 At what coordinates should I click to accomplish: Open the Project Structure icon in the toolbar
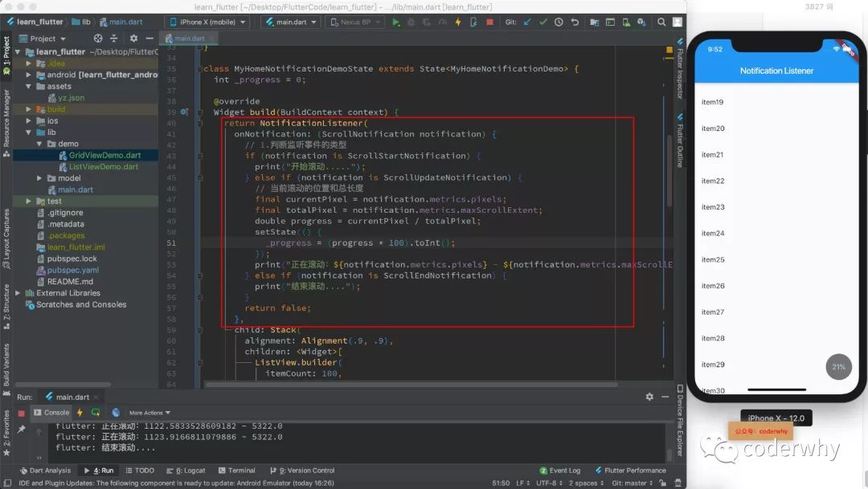tap(594, 22)
